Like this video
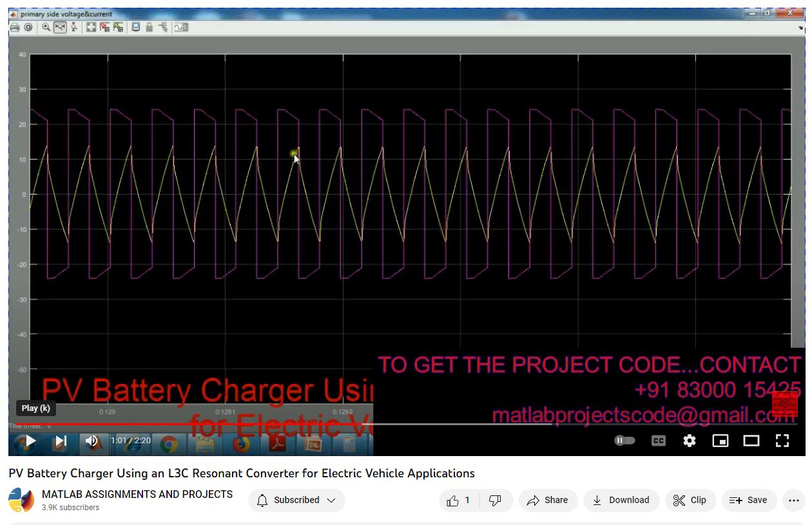This screenshot has width=812, height=525. pos(459,501)
